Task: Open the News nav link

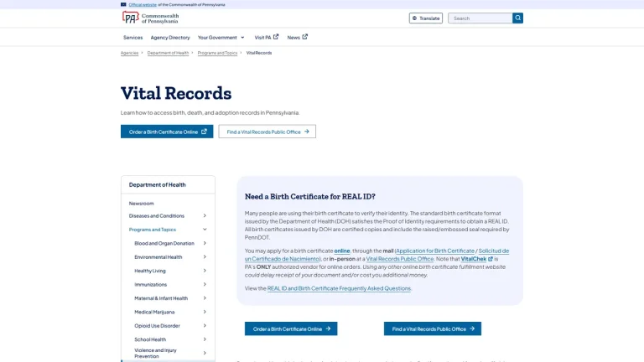Action: coord(298,38)
